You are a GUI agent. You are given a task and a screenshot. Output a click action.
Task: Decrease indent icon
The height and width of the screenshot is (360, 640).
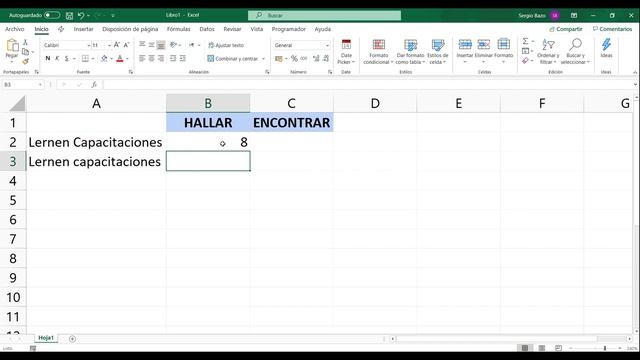pyautogui.click(x=173, y=58)
